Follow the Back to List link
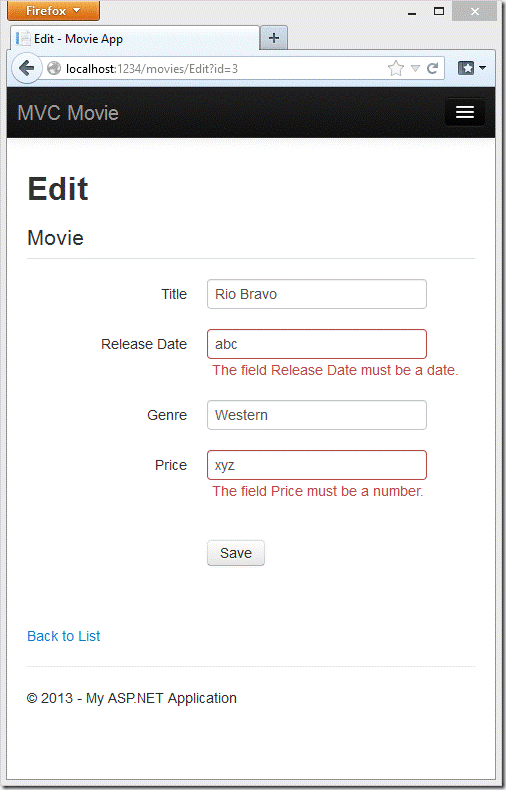 click(x=64, y=636)
